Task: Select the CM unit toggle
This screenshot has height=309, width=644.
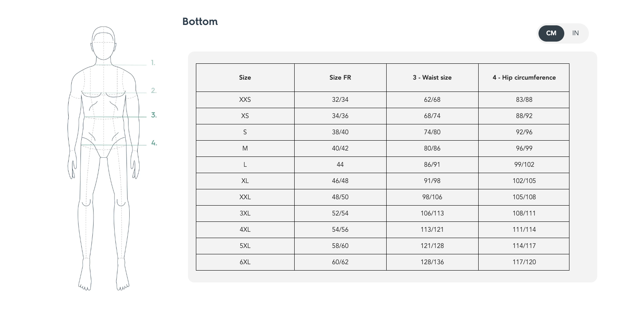Action: coord(551,33)
